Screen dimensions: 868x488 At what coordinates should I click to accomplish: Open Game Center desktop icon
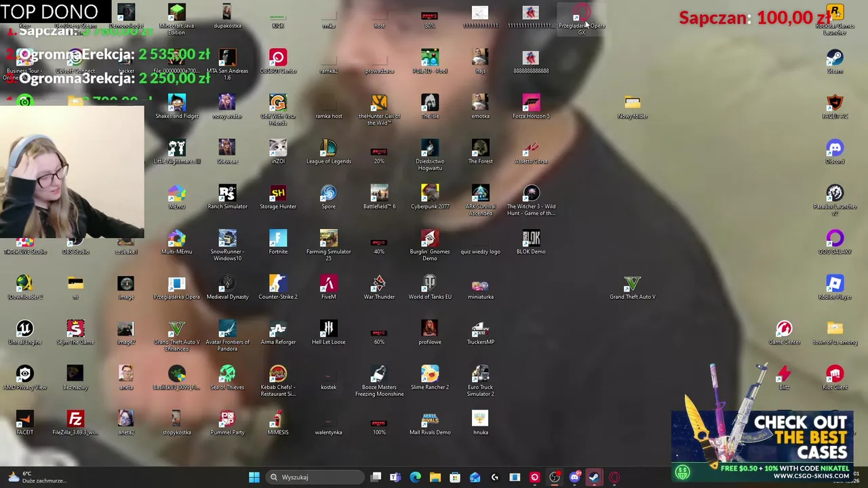(784, 333)
